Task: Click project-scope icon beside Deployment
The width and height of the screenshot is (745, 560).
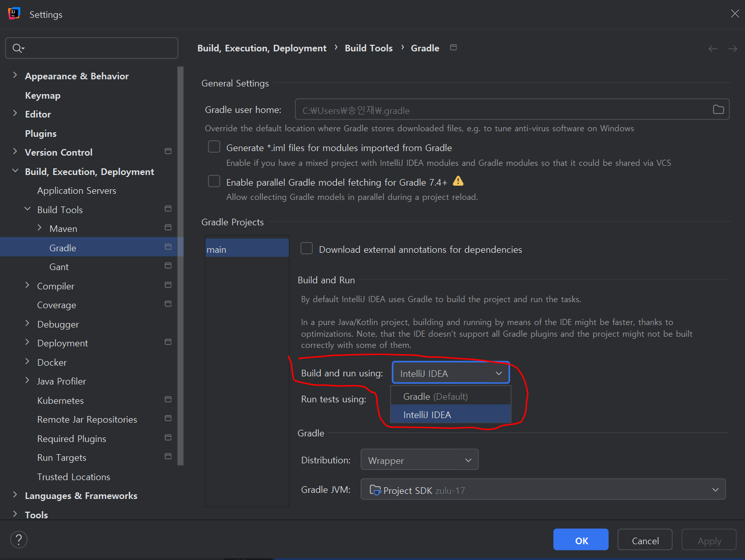Action: coord(168,342)
